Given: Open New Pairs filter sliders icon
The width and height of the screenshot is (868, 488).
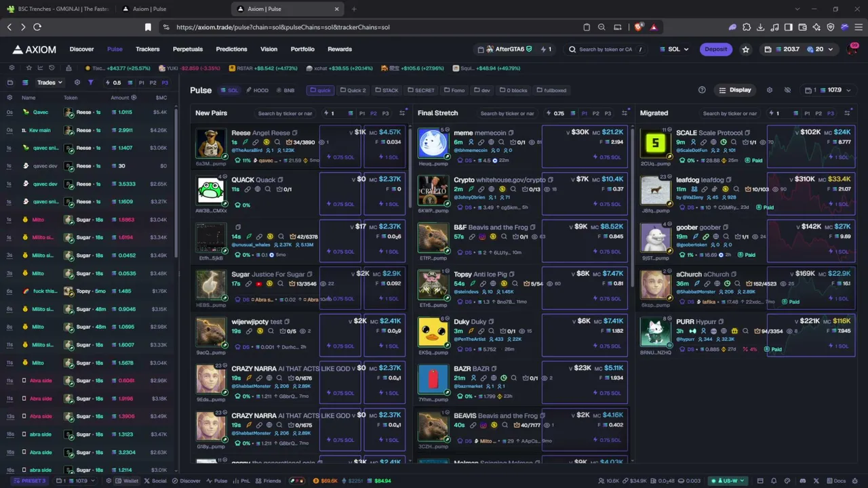Looking at the screenshot, I should 402,113.
